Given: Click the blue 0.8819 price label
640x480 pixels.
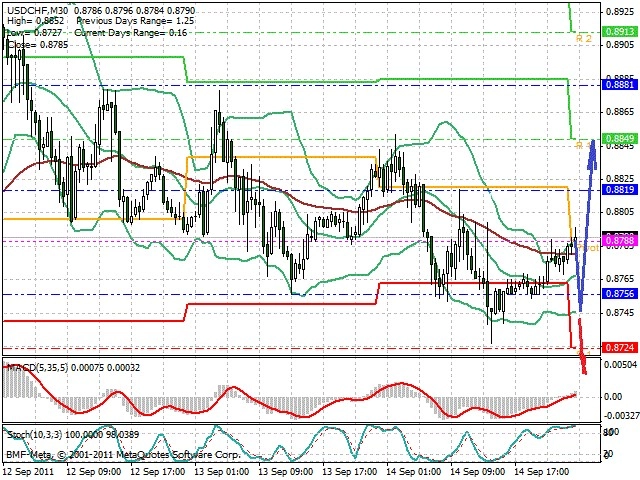Looking at the screenshot, I should click(620, 189).
